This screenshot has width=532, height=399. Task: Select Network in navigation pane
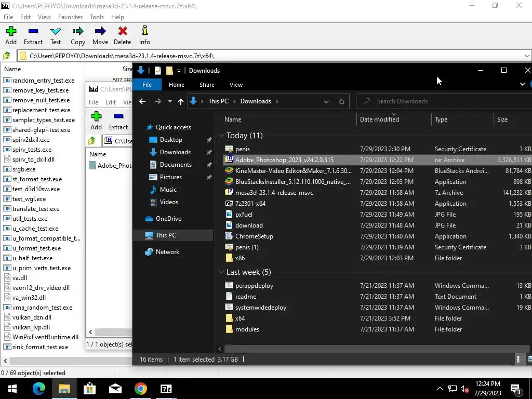coord(167,252)
